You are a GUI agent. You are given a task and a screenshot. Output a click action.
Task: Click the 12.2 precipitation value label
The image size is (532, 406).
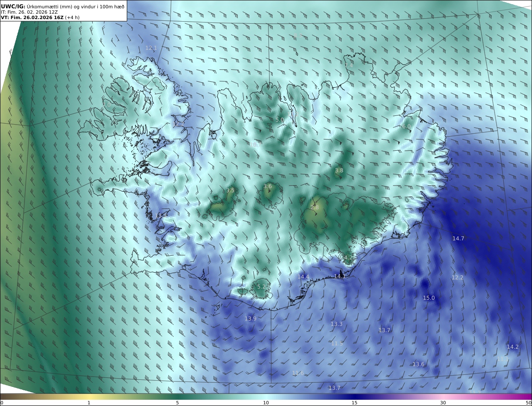[458, 278]
